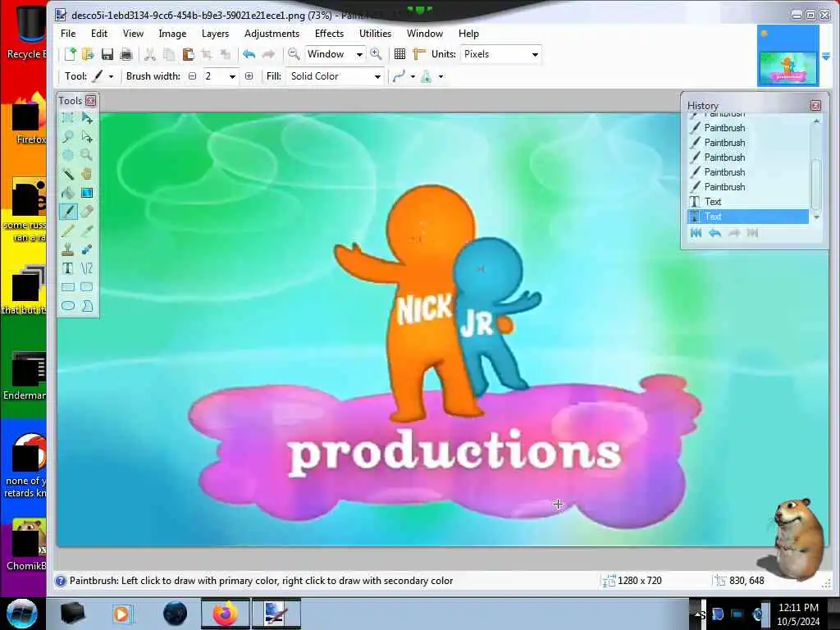Click the Zoom In magnifier icon
Screen dimensions: 840x630
[x=376, y=54]
